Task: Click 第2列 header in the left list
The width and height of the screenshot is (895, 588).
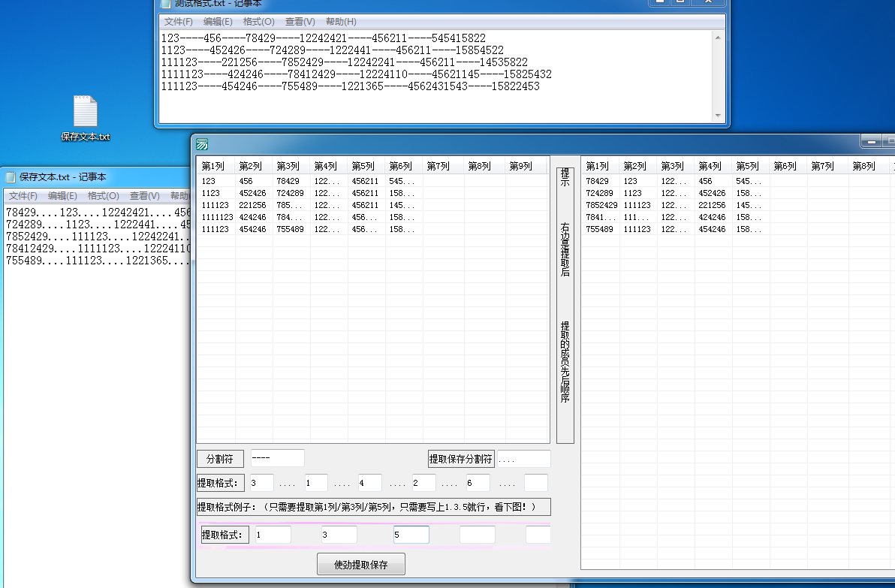Action: coord(254,166)
